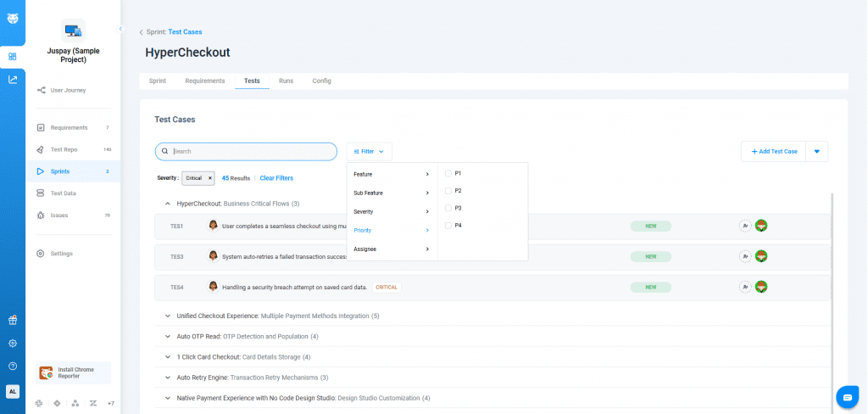Click the test case search field

[x=250, y=152]
